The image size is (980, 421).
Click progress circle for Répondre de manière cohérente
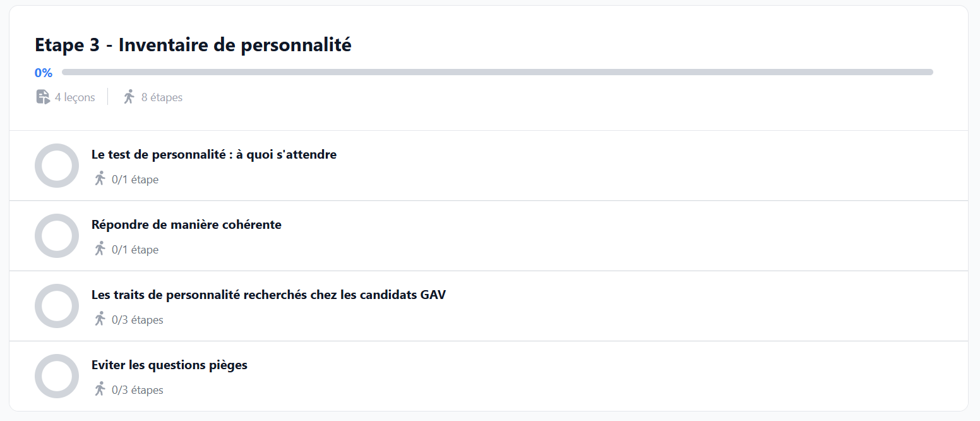tap(57, 236)
